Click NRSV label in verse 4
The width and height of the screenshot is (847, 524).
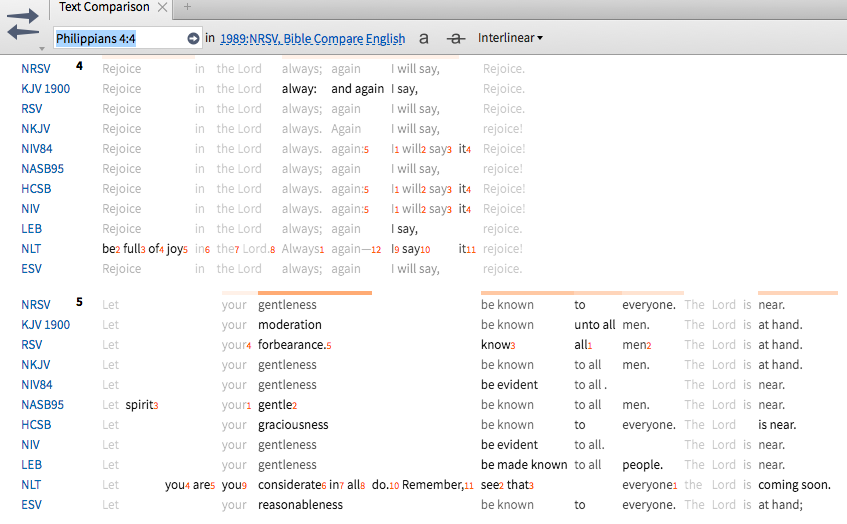point(36,69)
